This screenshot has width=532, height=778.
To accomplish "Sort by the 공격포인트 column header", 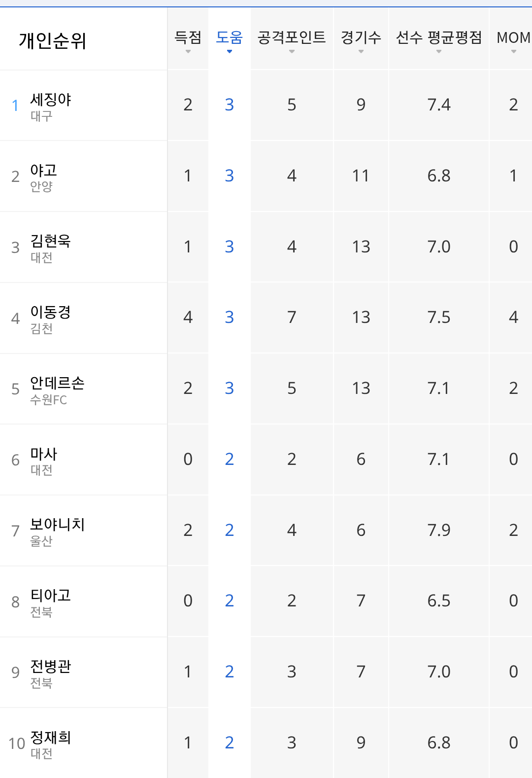I will coord(292,38).
